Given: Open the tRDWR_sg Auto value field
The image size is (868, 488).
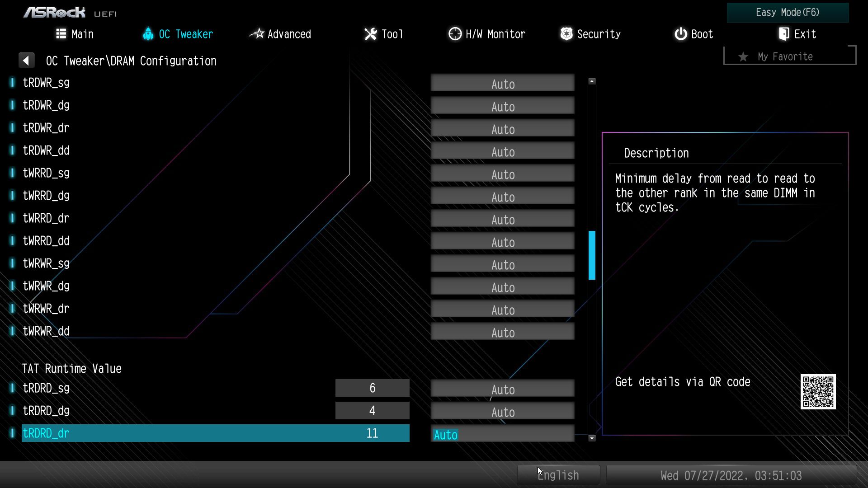Looking at the screenshot, I should [x=502, y=84].
